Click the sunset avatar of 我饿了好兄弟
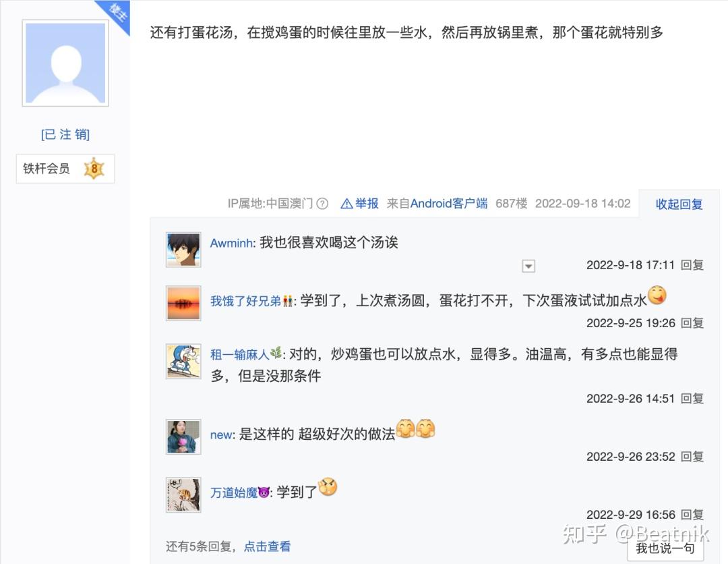The height and width of the screenshot is (564, 728). 183,303
